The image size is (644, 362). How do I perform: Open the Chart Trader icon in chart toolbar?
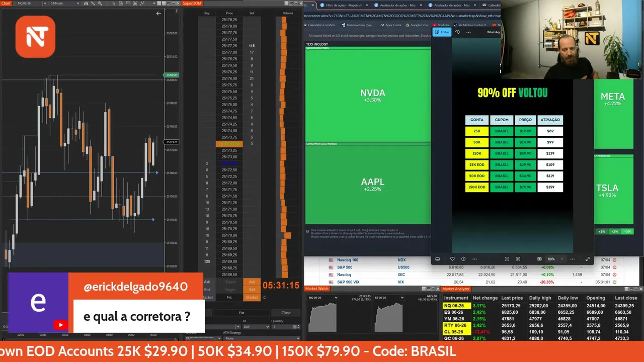point(128,3)
